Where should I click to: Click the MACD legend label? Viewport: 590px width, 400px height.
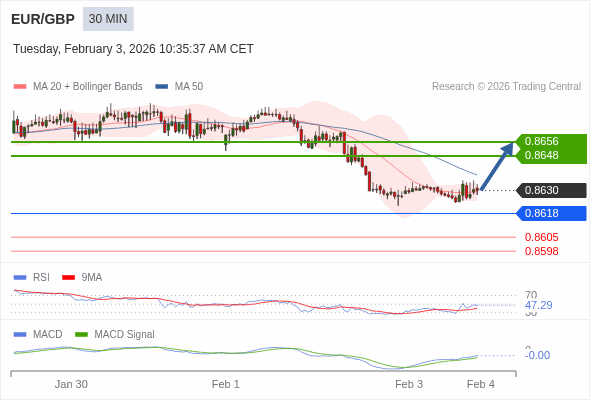pyautogui.click(x=47, y=335)
